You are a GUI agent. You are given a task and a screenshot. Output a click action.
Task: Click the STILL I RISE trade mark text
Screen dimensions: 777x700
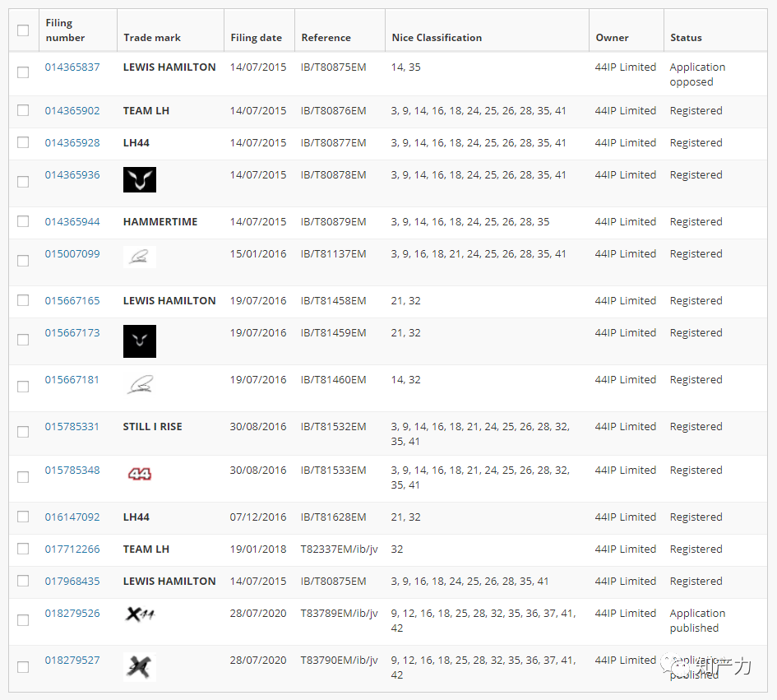153,426
